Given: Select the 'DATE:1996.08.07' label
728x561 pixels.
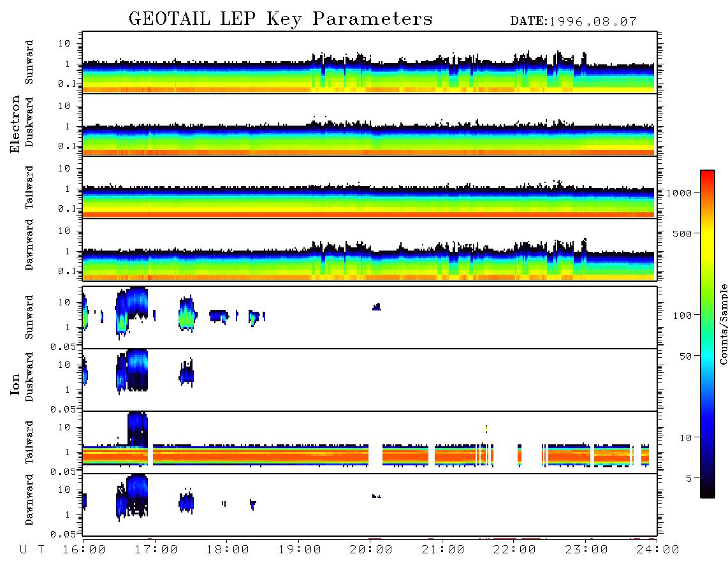Looking at the screenshot, I should (x=573, y=22).
